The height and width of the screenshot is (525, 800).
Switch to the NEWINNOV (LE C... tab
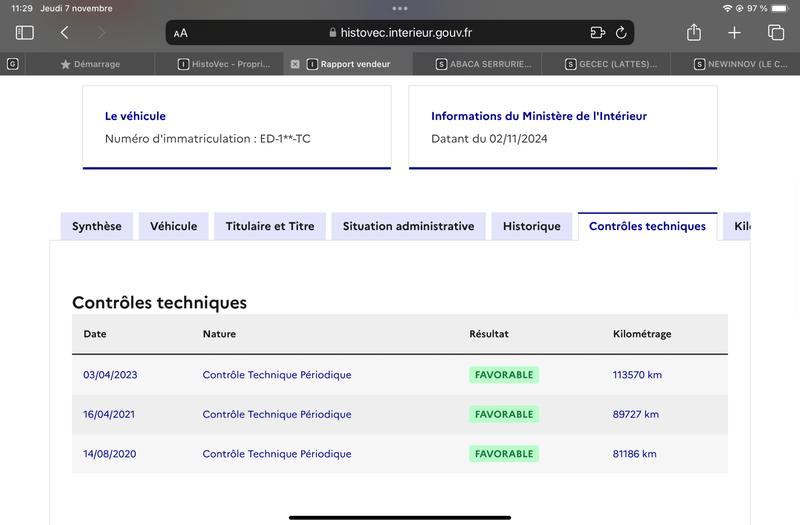pos(735,64)
